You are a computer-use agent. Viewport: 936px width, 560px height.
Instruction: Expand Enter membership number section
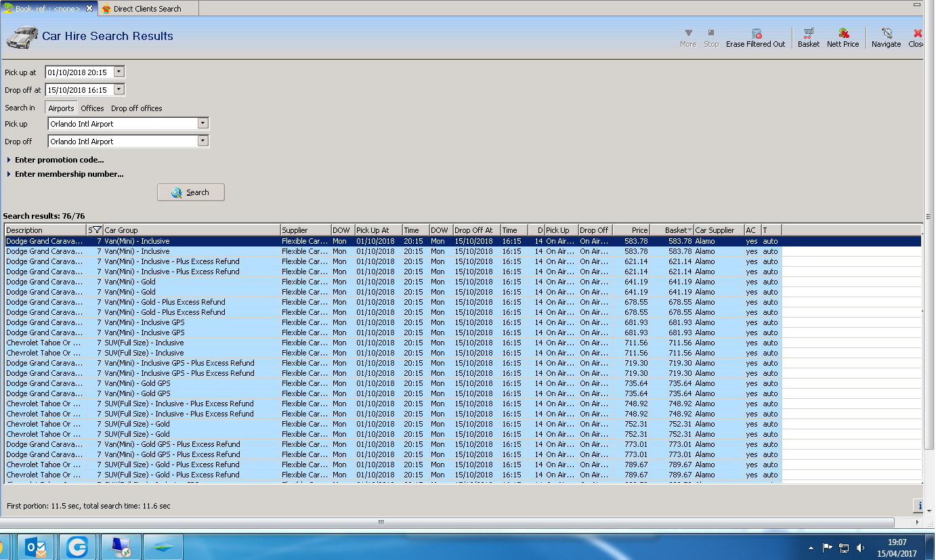(65, 174)
